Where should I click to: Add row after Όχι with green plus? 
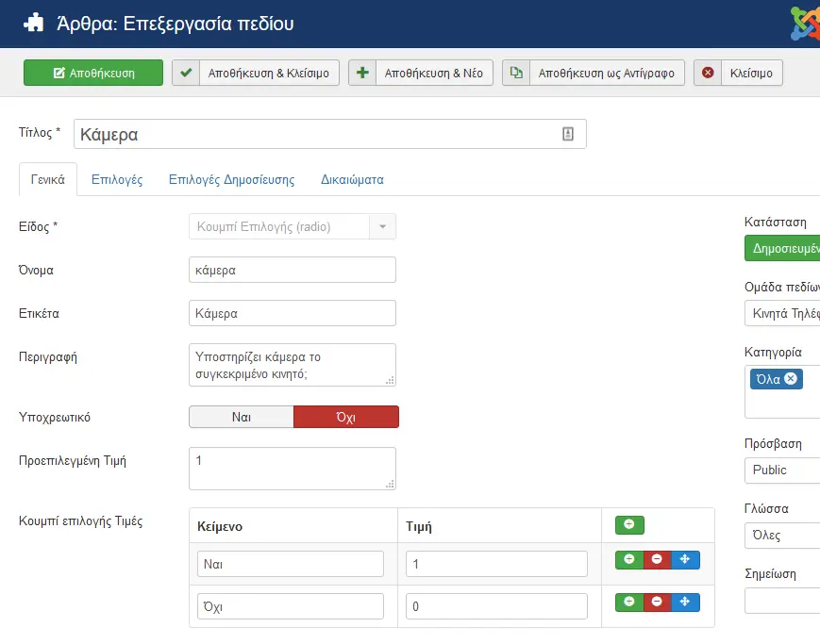click(x=629, y=603)
